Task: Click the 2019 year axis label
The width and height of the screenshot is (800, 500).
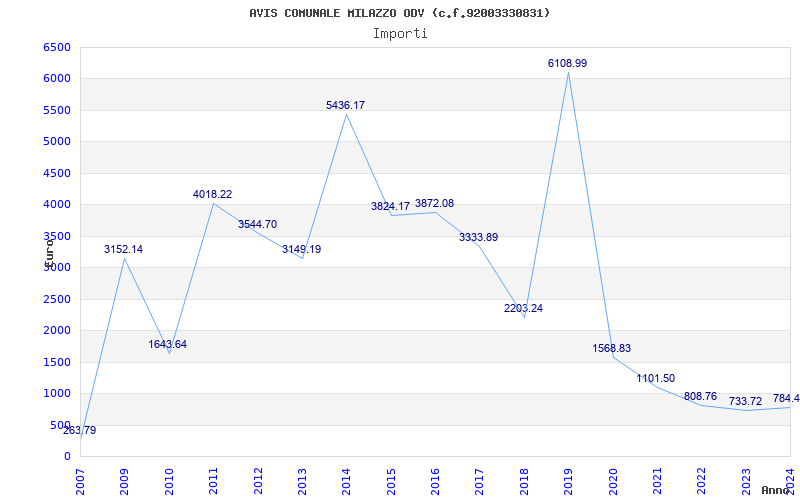Action: pos(568,481)
